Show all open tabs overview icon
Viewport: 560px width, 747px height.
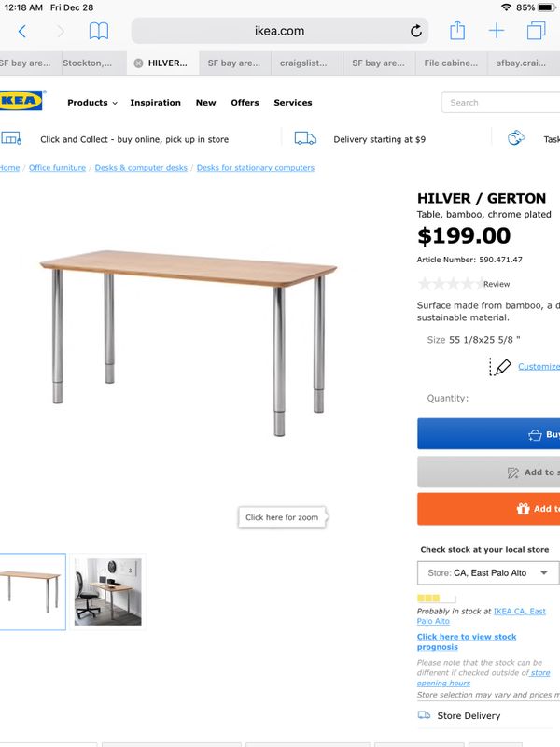click(x=536, y=31)
